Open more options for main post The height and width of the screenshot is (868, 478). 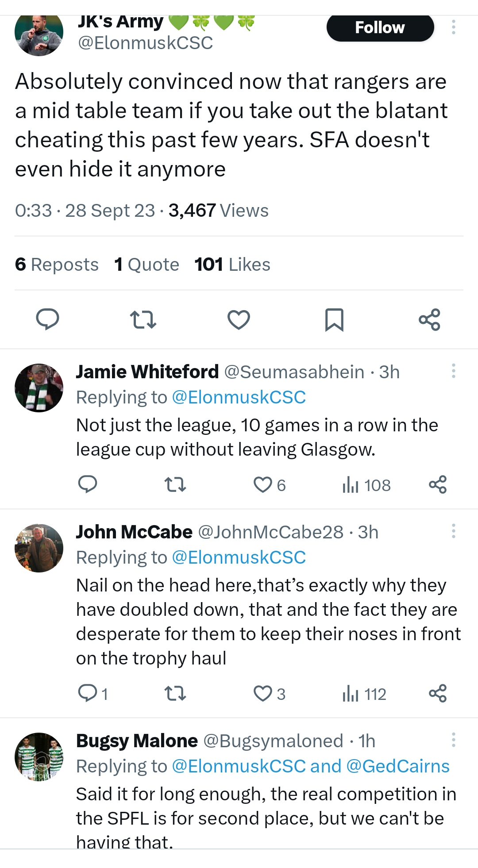[x=453, y=27]
